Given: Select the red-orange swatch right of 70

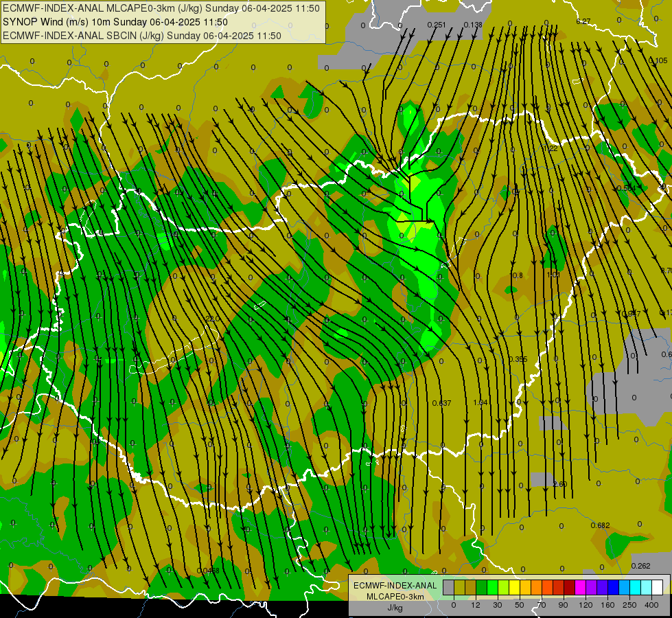Looking at the screenshot, I should [548, 587].
